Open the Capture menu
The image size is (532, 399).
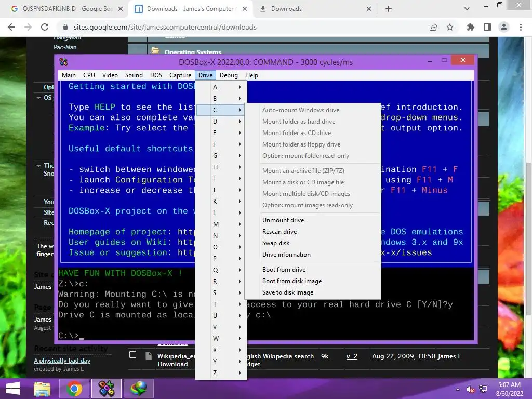coord(180,75)
